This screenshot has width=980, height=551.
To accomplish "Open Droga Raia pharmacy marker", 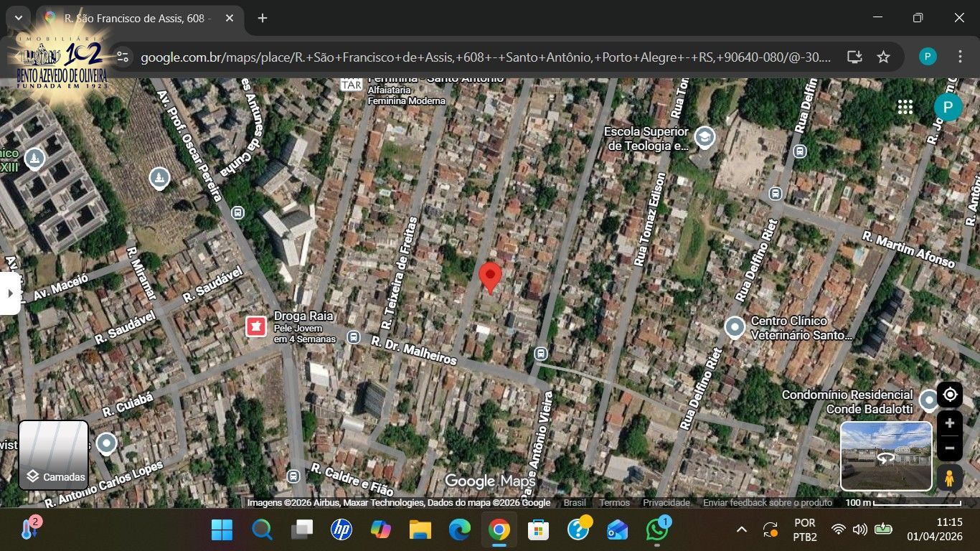I will [255, 326].
